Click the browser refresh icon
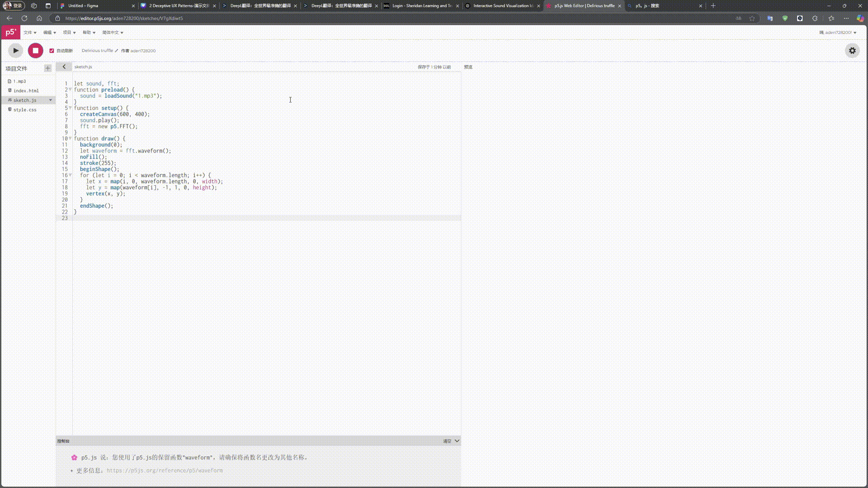 (24, 19)
